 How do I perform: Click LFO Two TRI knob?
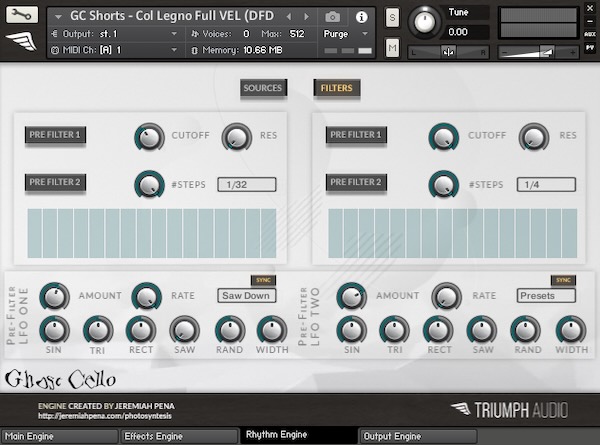click(394, 331)
